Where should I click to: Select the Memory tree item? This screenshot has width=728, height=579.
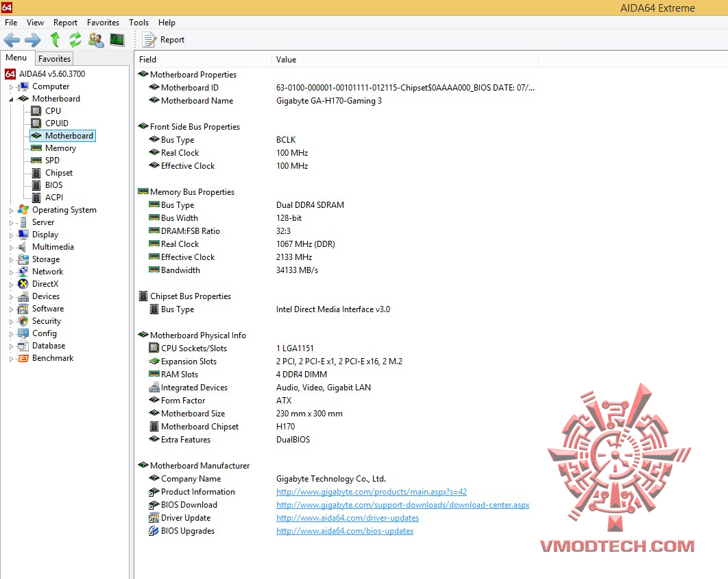(x=60, y=147)
